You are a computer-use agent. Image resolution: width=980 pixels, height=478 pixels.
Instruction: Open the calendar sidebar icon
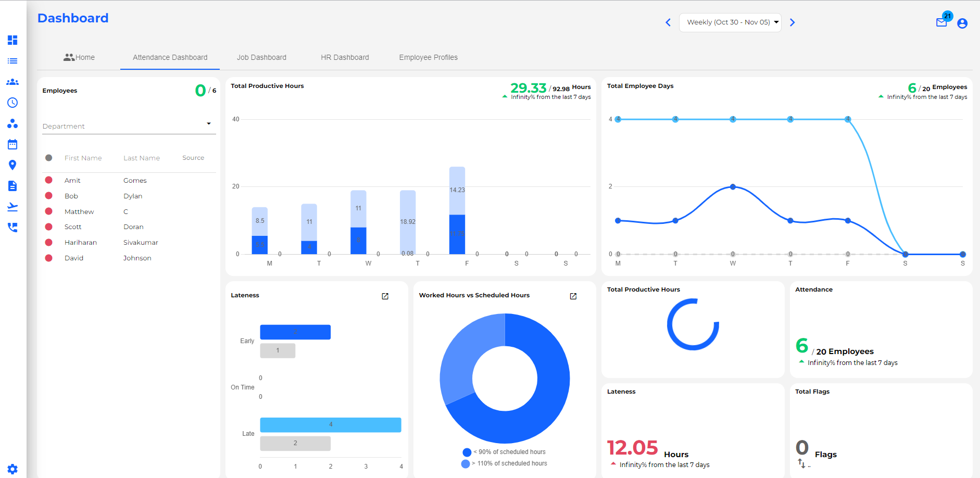click(x=12, y=144)
